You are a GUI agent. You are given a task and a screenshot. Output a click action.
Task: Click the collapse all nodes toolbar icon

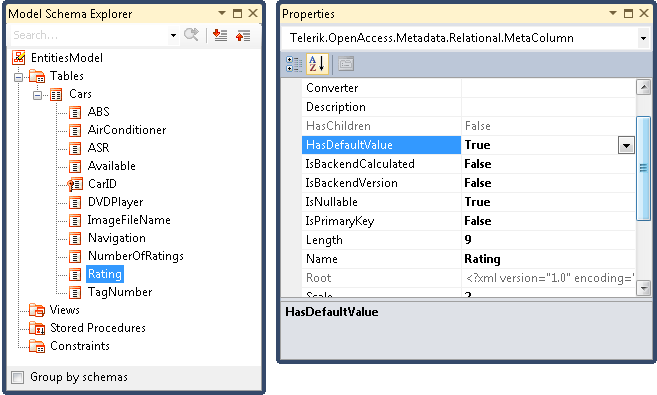click(x=243, y=35)
